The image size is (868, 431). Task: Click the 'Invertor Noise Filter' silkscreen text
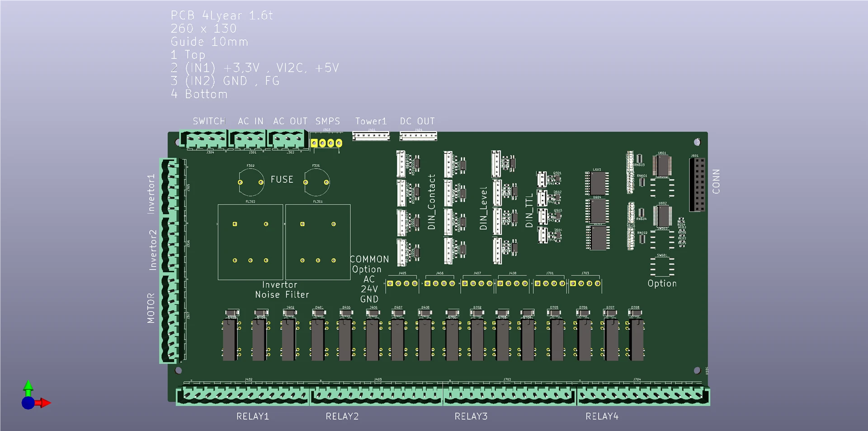pos(282,290)
